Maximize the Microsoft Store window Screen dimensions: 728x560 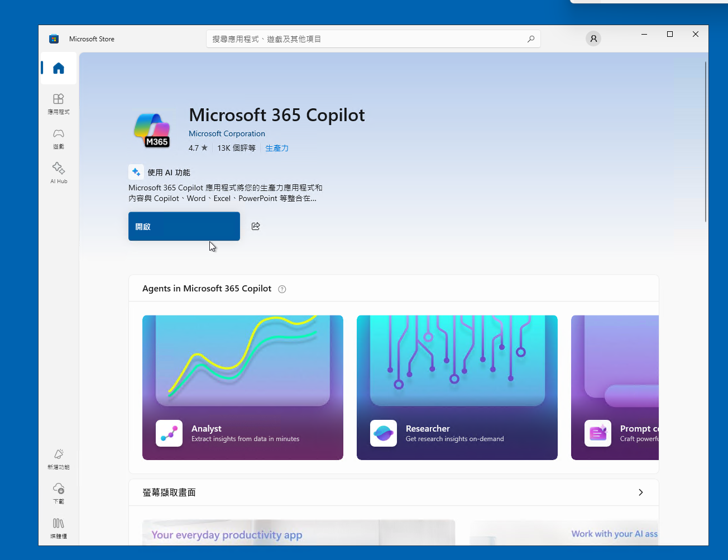670,34
